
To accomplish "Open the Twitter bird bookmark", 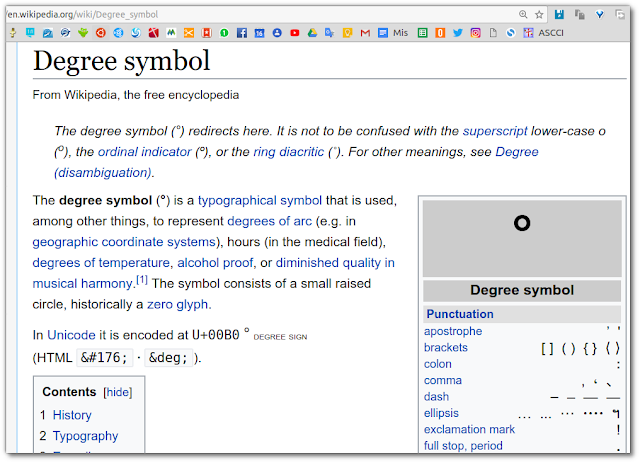I will 458,33.
